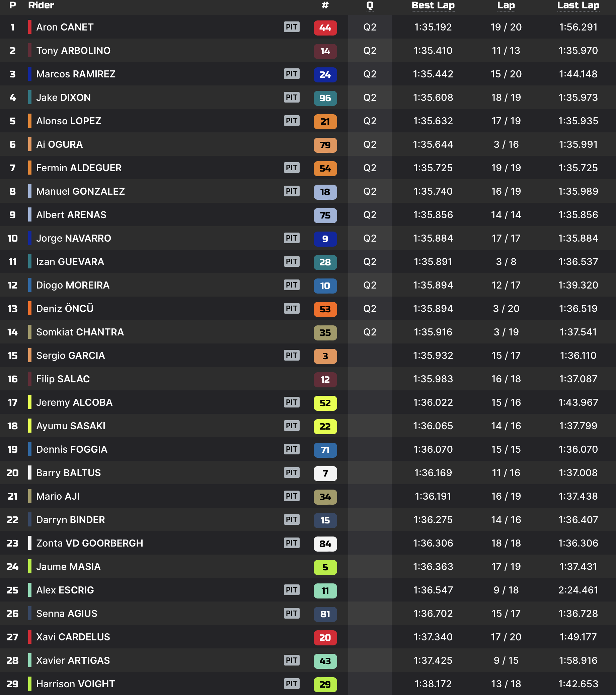The height and width of the screenshot is (695, 616).
Task: Click Somkiat Chantra's olive team color bar
Action: [30, 332]
